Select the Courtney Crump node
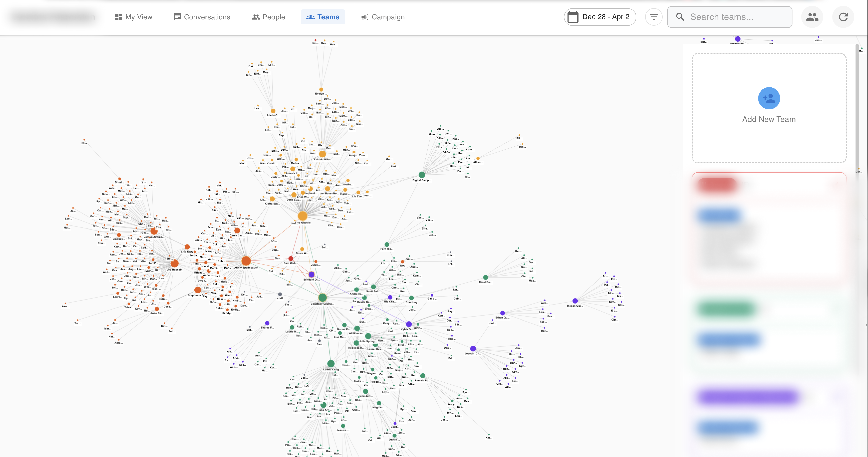 pos(323,297)
